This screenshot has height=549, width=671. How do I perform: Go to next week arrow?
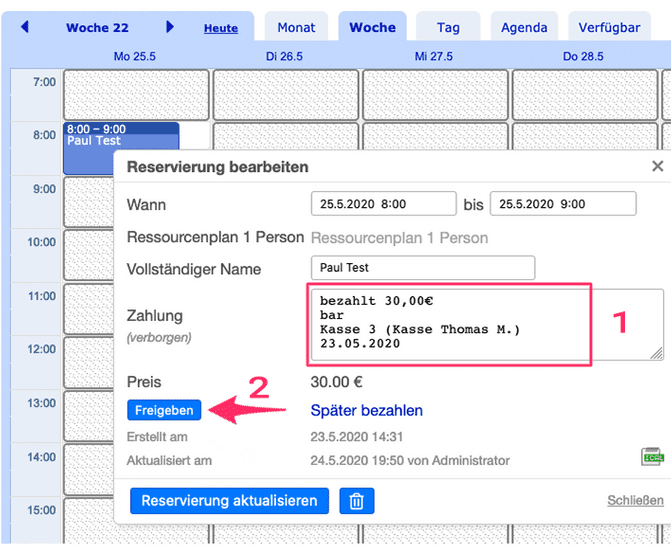[x=170, y=27]
